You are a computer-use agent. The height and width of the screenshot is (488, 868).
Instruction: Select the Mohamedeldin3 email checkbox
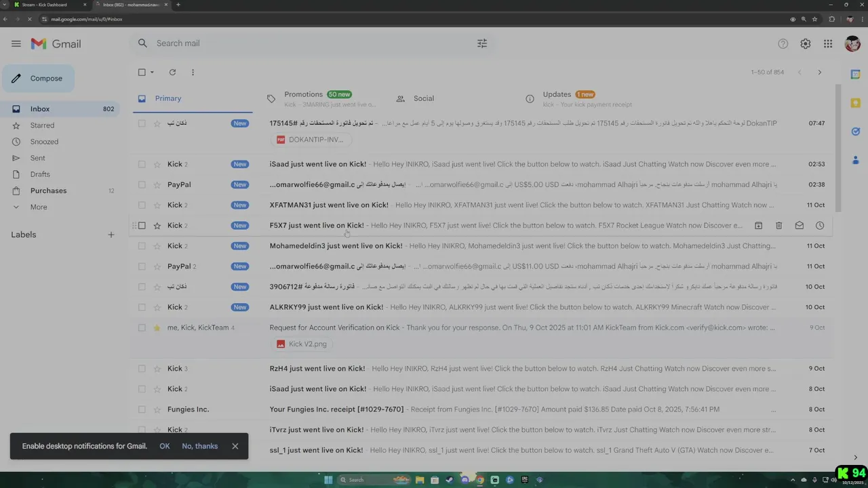142,245
